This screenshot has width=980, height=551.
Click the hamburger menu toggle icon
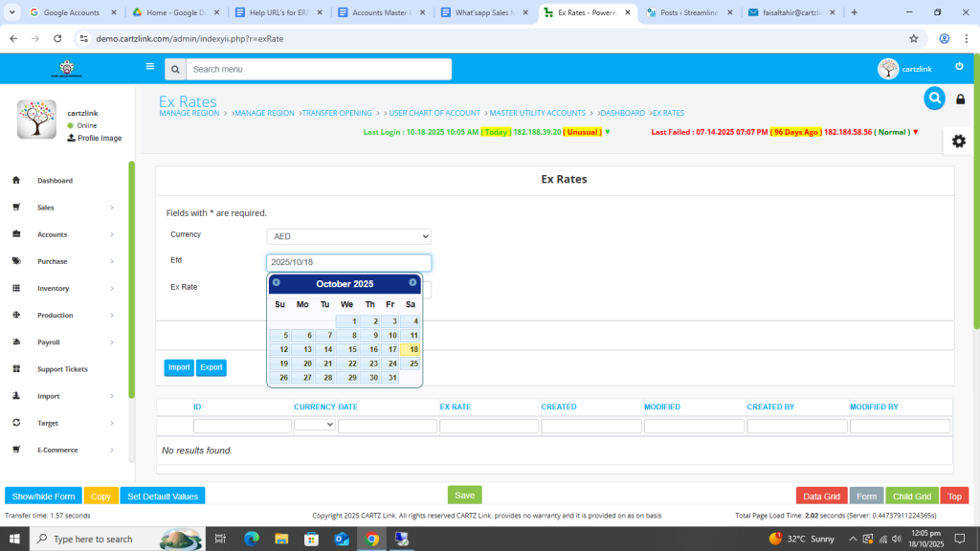(x=149, y=67)
